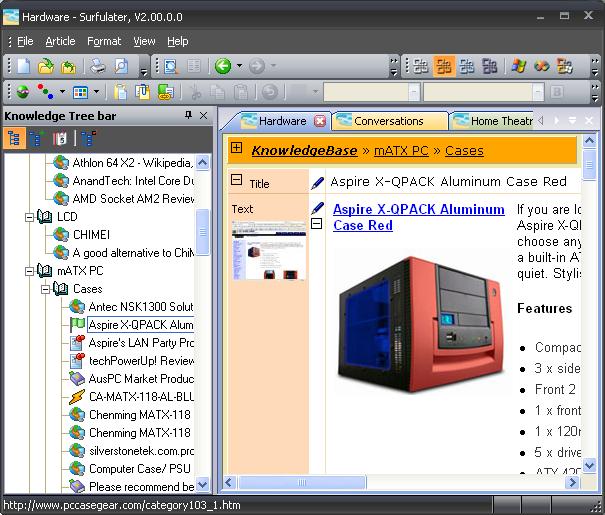The image size is (605, 515).
Task: Click the tree panel vertical scrollbar thumb
Action: pyautogui.click(x=203, y=232)
